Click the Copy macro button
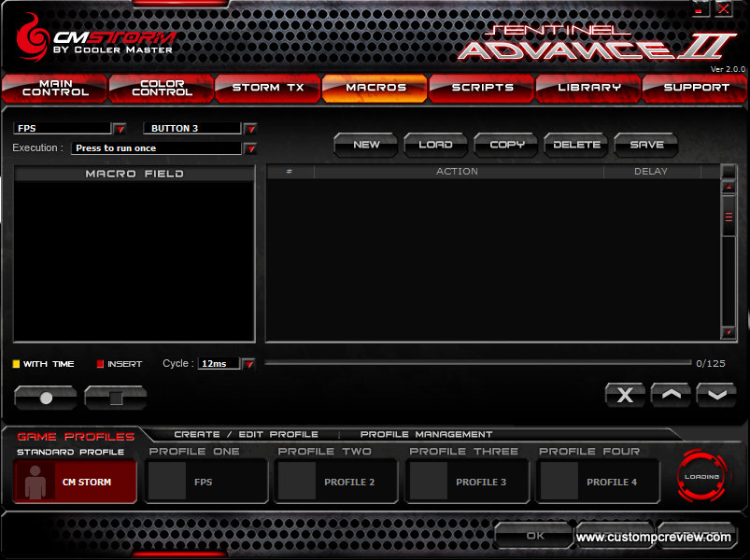Image resolution: width=750 pixels, height=560 pixels. (x=506, y=145)
